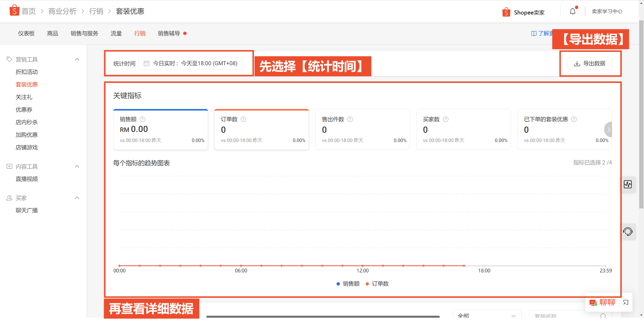The height and width of the screenshot is (323, 644).
Task: Click the horizontal table scrollbar at bottom
Action: click(x=323, y=317)
